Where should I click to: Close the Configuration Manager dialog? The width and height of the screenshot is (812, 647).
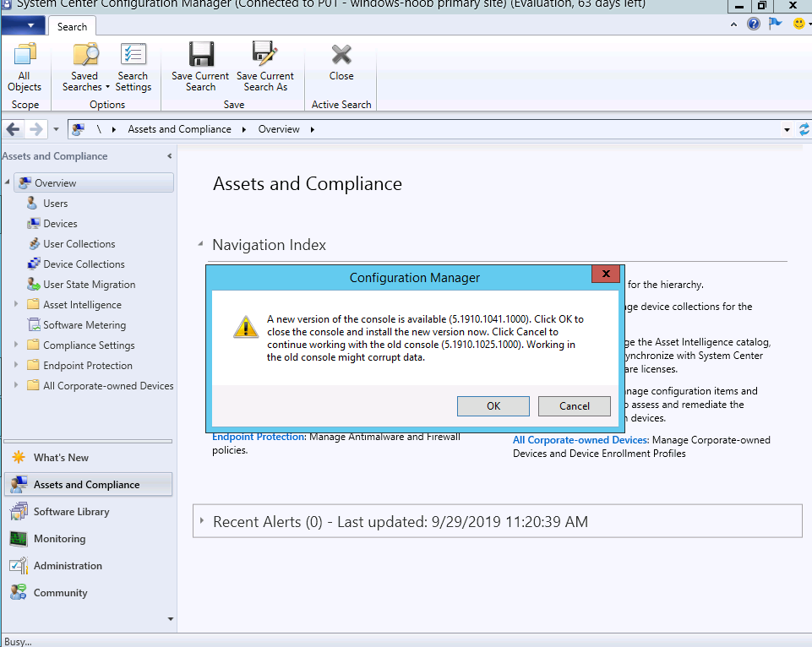pyautogui.click(x=606, y=274)
